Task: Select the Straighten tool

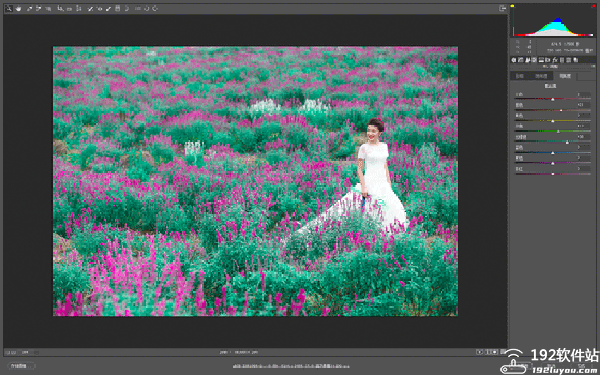Action: (69, 8)
